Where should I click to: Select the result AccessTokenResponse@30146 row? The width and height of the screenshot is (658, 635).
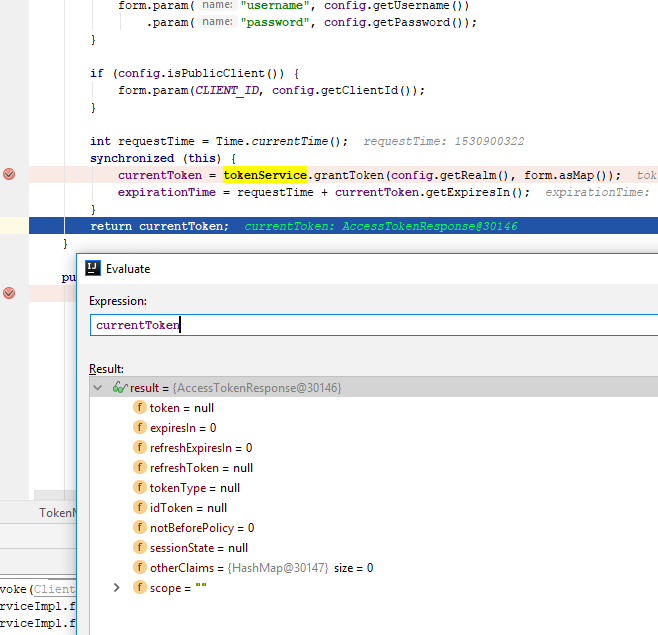point(374,387)
